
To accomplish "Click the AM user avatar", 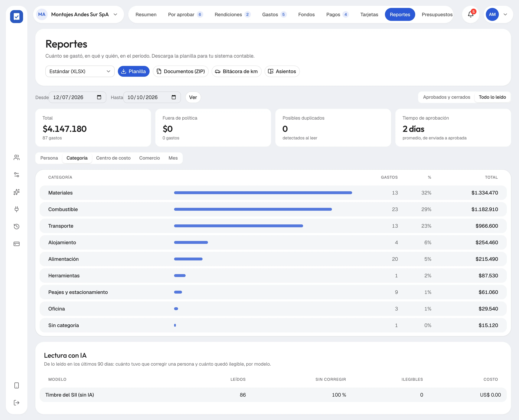I will (x=492, y=15).
